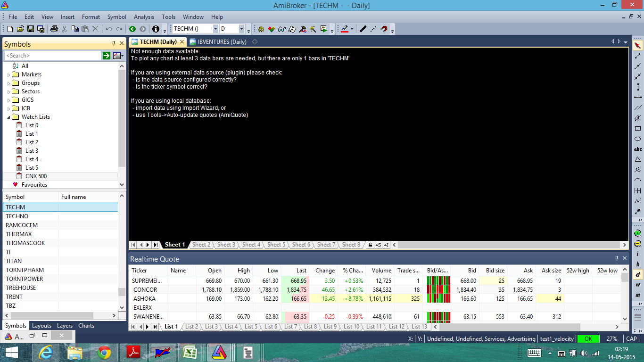The width and height of the screenshot is (644, 362).
Task: Expand the Markets tree node
Action: click(8, 74)
